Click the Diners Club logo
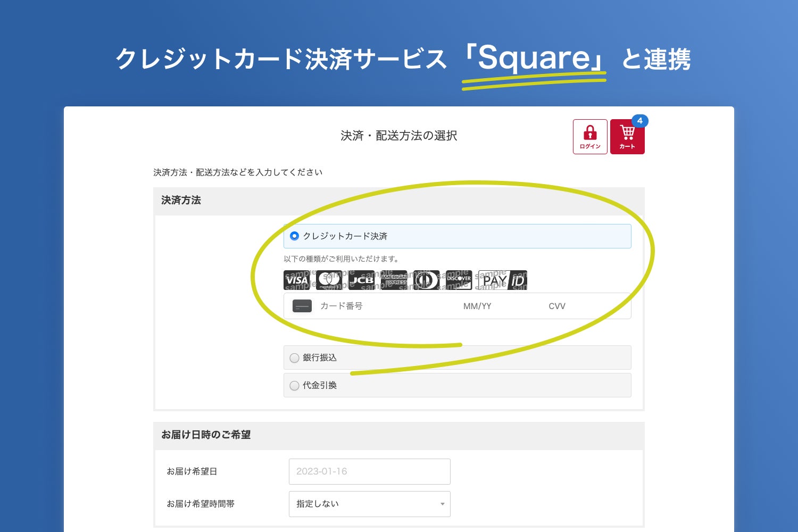 coord(426,280)
